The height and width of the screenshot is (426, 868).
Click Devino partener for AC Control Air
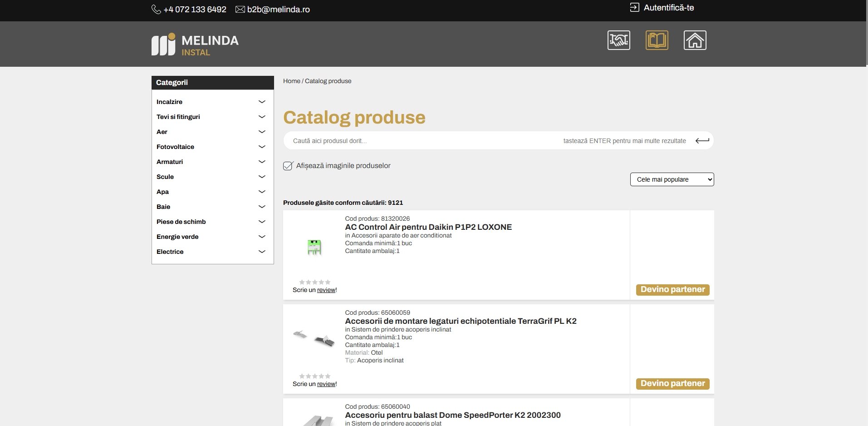672,290
